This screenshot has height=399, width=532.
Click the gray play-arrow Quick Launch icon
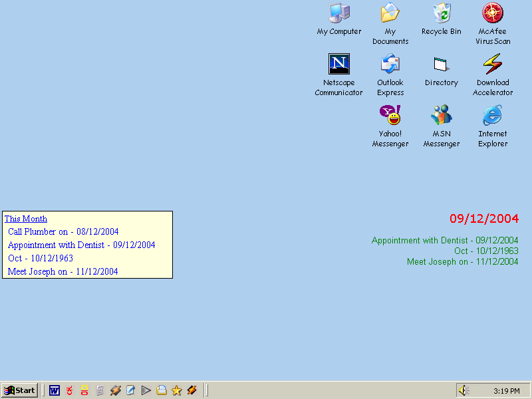pyautogui.click(x=146, y=390)
